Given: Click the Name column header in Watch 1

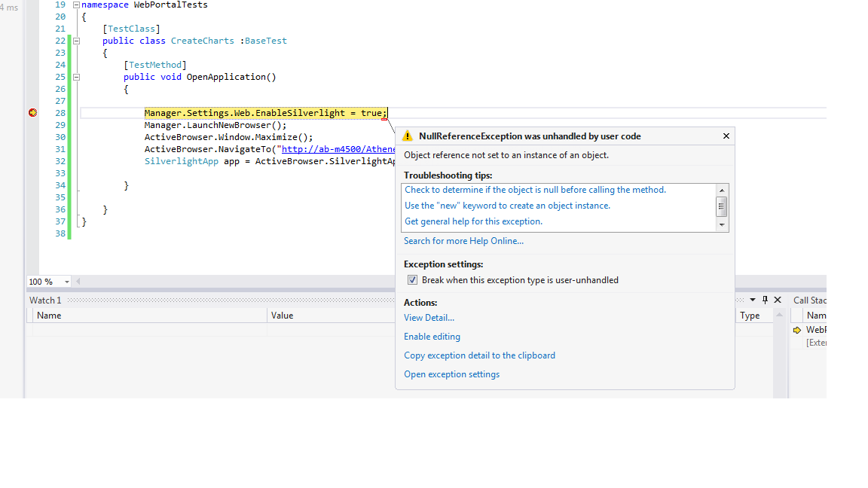Looking at the screenshot, I should [49, 316].
